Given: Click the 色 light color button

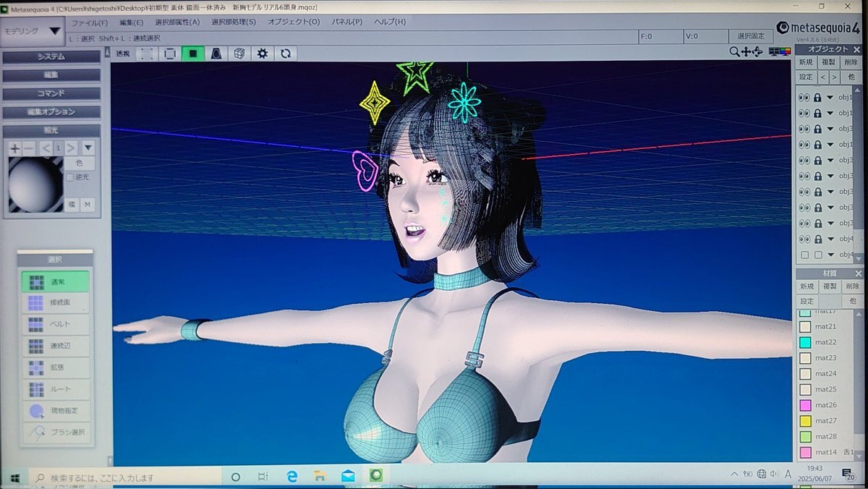Looking at the screenshot, I should pyautogui.click(x=80, y=163).
